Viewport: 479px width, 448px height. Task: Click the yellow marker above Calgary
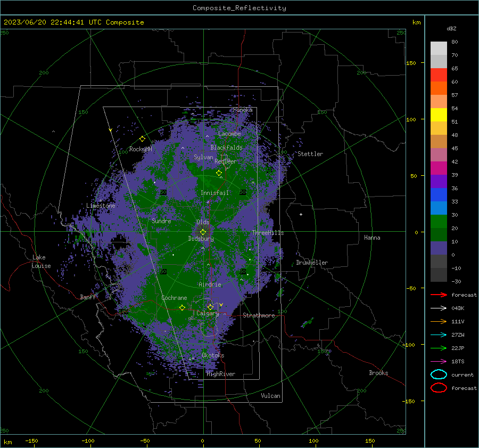(210, 307)
